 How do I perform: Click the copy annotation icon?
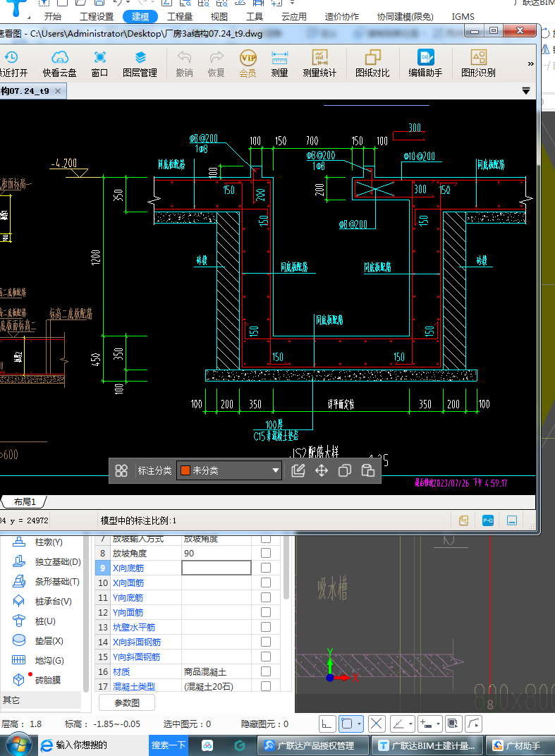click(x=345, y=470)
